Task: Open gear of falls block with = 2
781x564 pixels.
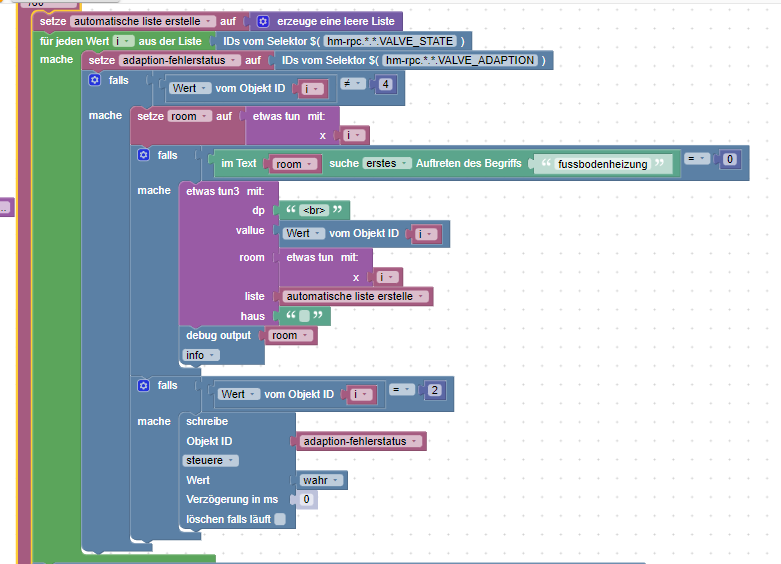Action: tap(143, 385)
